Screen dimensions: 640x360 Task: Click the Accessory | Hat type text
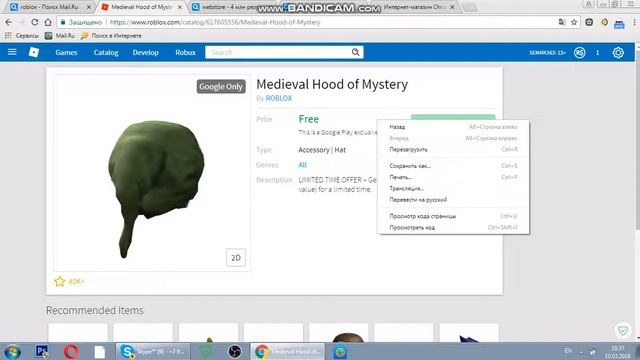click(x=322, y=150)
